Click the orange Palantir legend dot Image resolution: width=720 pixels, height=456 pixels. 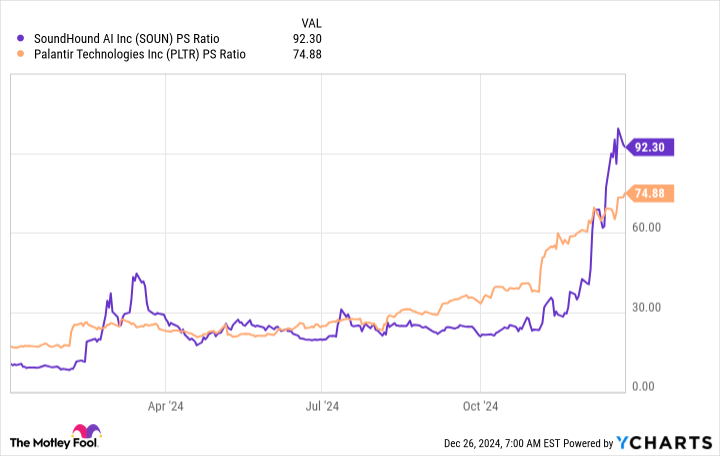[20, 54]
